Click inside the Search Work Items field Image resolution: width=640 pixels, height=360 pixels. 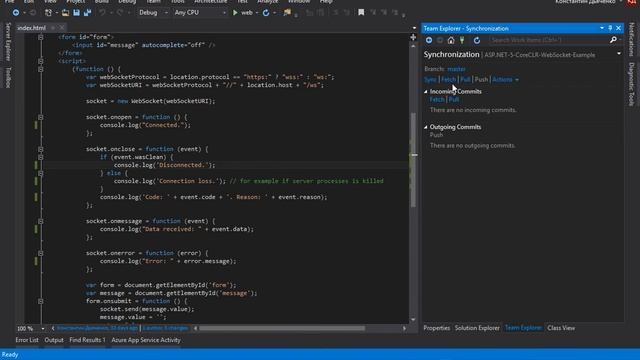tap(548, 40)
